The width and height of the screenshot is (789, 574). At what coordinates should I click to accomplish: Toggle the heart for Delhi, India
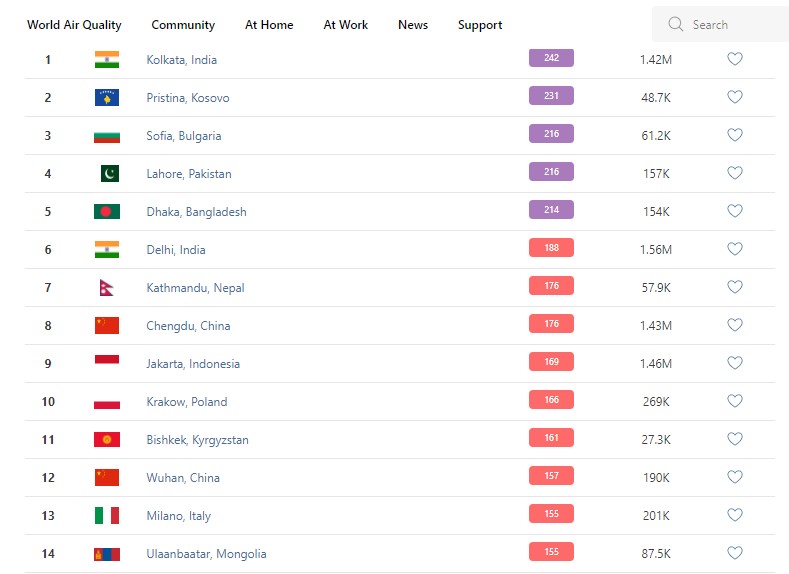click(x=734, y=250)
